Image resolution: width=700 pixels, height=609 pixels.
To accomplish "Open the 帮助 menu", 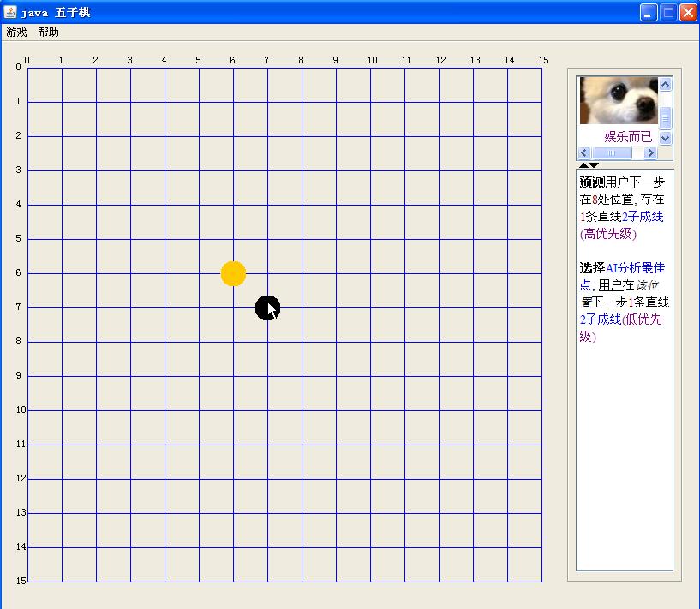I will pyautogui.click(x=48, y=33).
